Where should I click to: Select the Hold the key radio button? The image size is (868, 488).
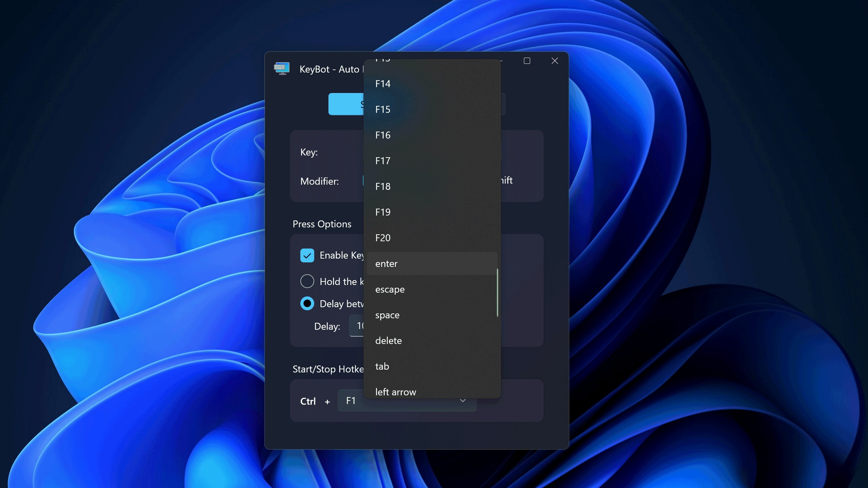tap(307, 281)
